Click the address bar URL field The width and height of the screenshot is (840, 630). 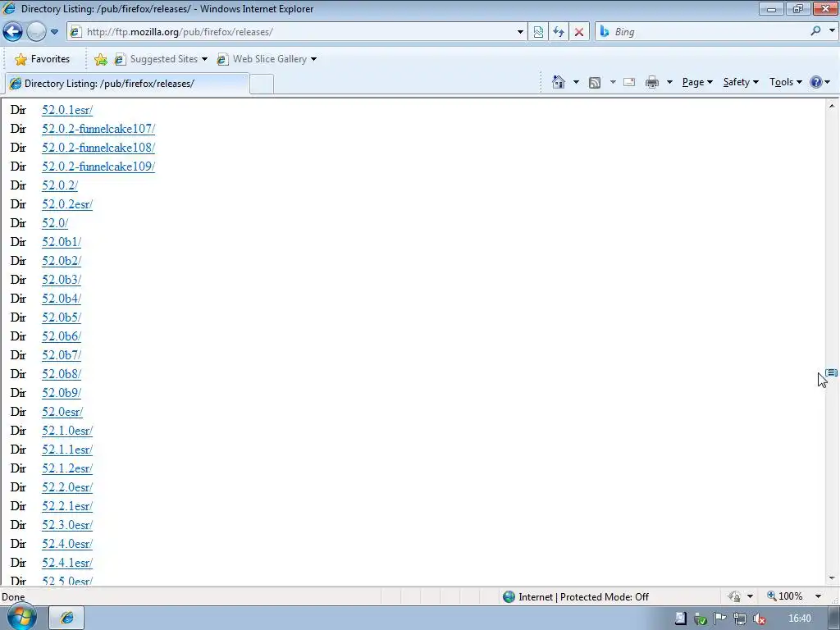(x=292, y=32)
